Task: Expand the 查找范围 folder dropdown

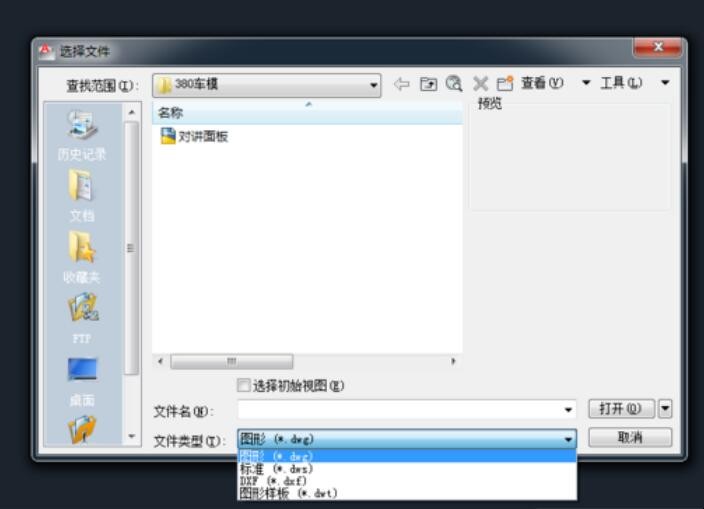Action: (374, 85)
